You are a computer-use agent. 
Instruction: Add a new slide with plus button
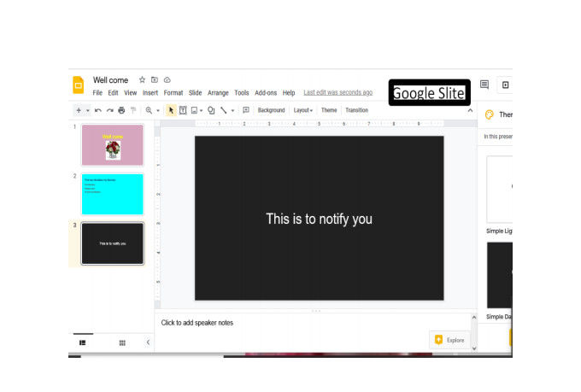[x=79, y=110]
